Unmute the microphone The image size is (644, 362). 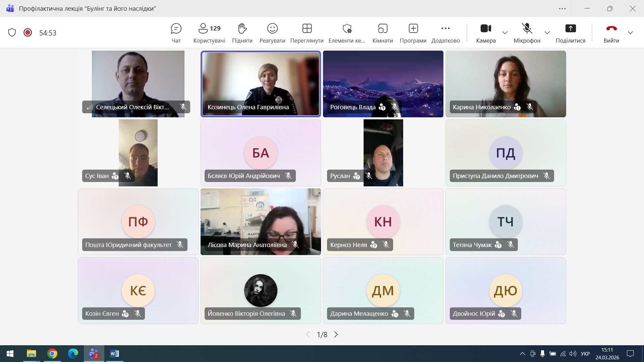(527, 33)
